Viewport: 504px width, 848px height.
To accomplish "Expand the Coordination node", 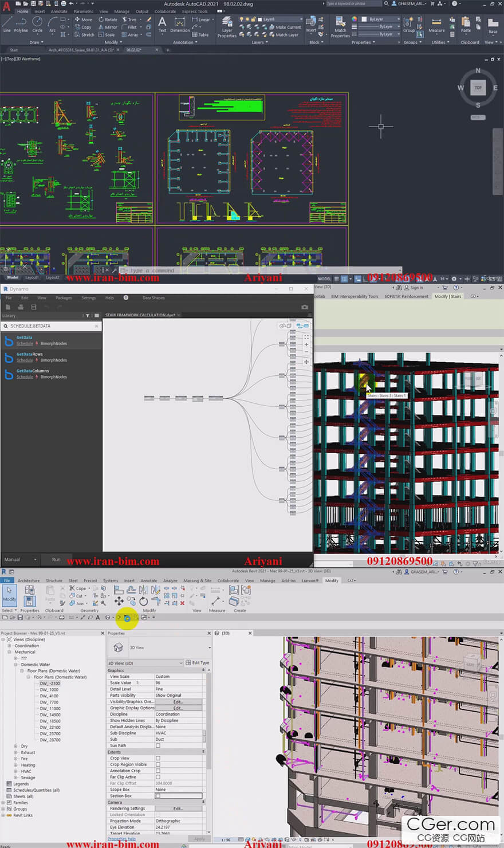I will 10,646.
